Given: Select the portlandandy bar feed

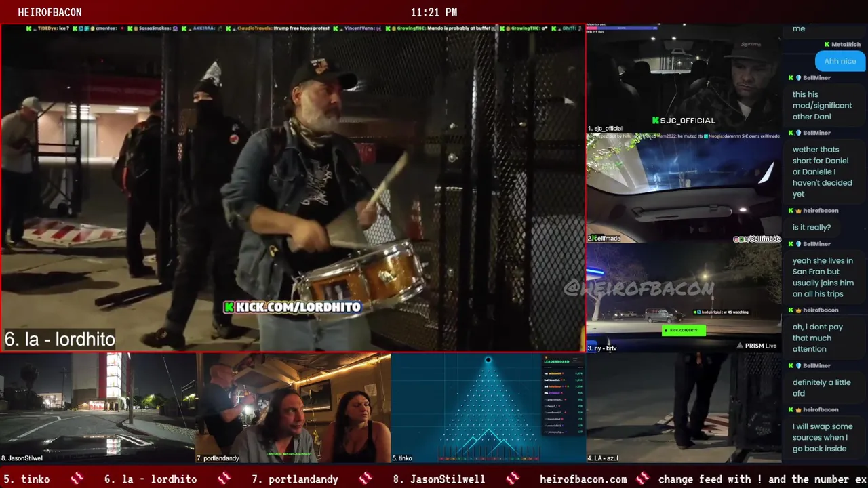Looking at the screenshot, I should point(293,408).
